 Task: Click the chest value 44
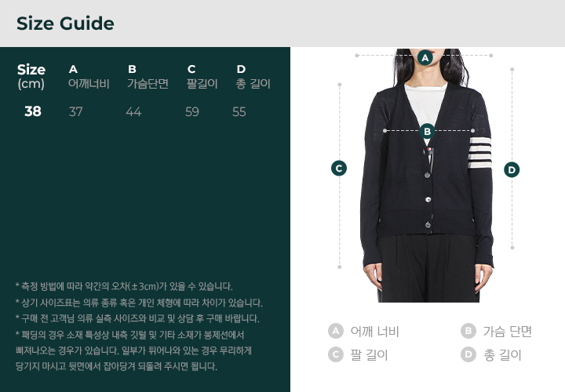(133, 111)
